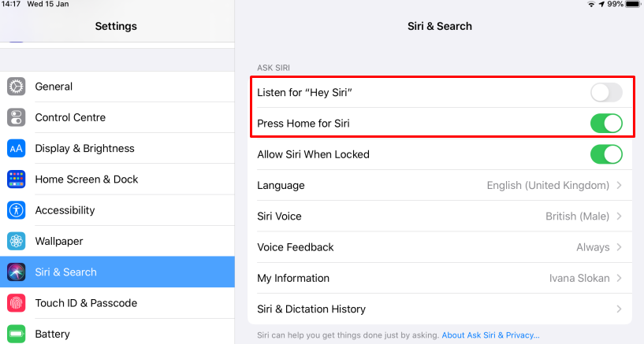Tap the General gear icon
This screenshot has width=644, height=344.
(x=17, y=87)
